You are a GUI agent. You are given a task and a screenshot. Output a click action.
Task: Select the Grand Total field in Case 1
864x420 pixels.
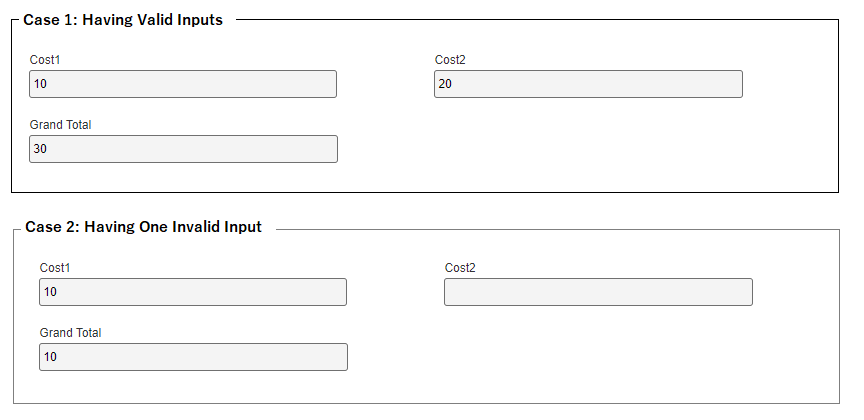(183, 149)
